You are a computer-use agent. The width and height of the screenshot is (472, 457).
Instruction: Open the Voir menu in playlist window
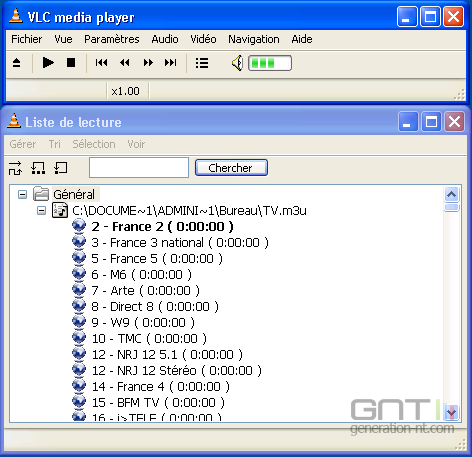[136, 144]
